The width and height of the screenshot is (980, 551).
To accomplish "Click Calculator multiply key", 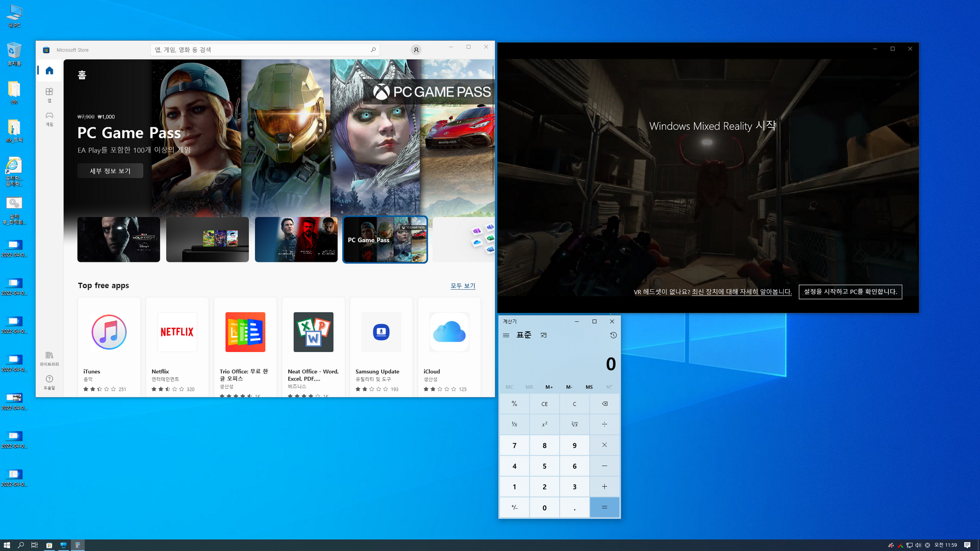I will click(x=604, y=445).
